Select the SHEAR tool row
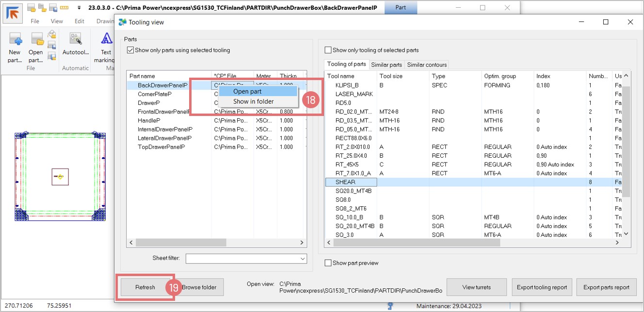 [x=345, y=182]
